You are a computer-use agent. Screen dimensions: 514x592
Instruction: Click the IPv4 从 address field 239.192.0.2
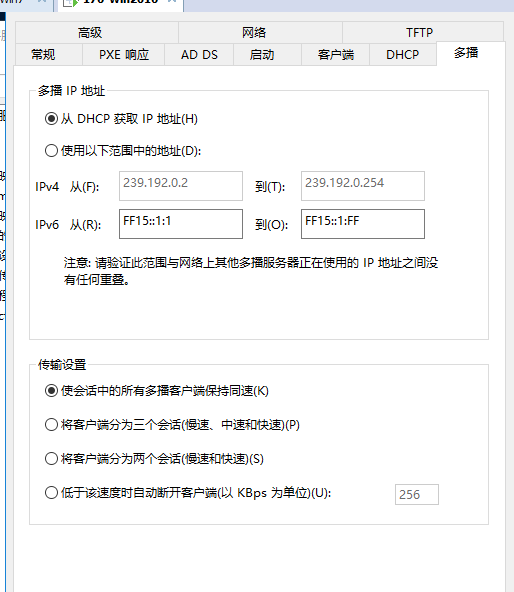pos(181,186)
